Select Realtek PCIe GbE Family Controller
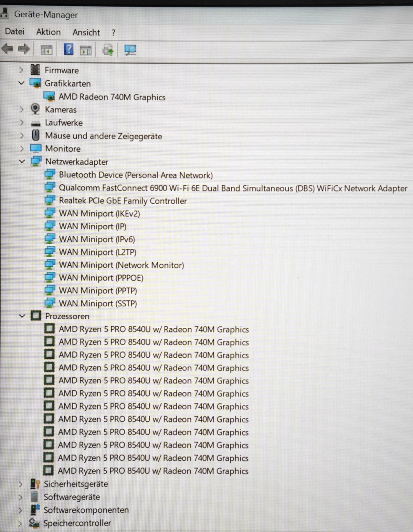Viewport: 413px width, 532px height. [123, 201]
